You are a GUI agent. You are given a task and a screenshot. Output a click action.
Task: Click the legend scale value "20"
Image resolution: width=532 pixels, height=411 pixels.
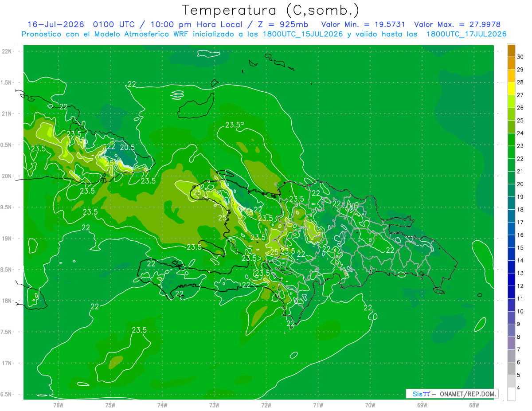click(x=520, y=184)
